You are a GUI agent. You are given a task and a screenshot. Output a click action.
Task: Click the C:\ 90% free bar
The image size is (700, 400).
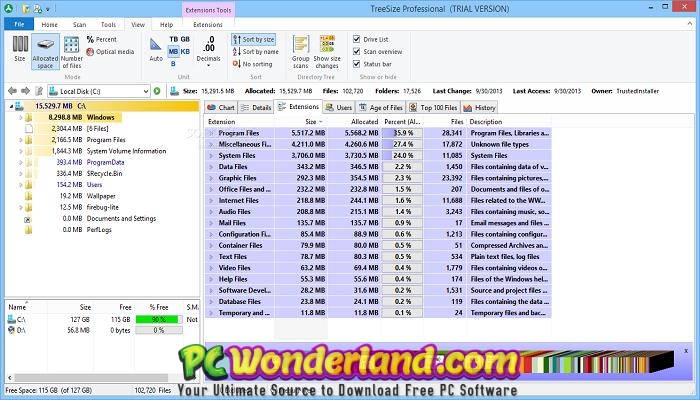coord(159,319)
